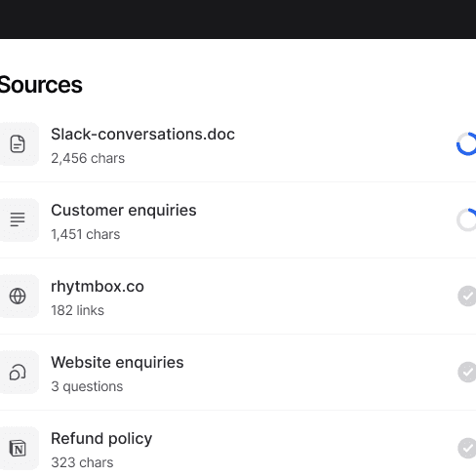Image resolution: width=476 pixels, height=476 pixels.
Task: Click the chat bubbles icon for Website enquiries
Action: (18, 372)
